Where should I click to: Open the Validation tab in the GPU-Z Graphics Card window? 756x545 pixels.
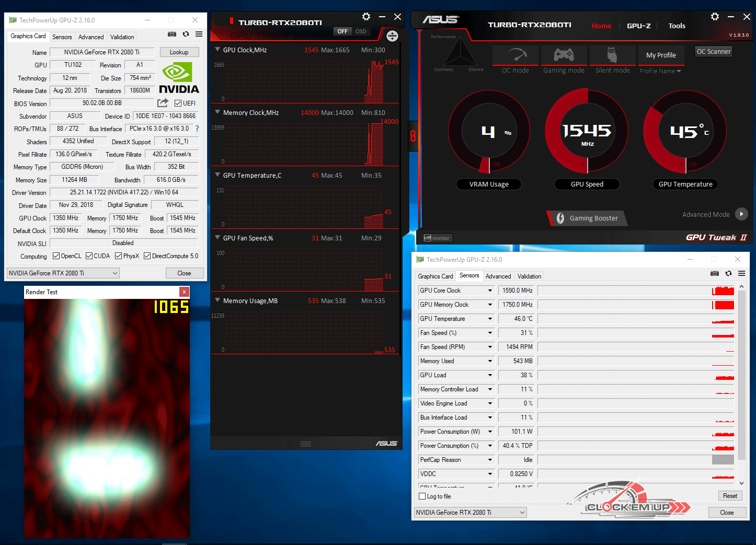point(122,37)
